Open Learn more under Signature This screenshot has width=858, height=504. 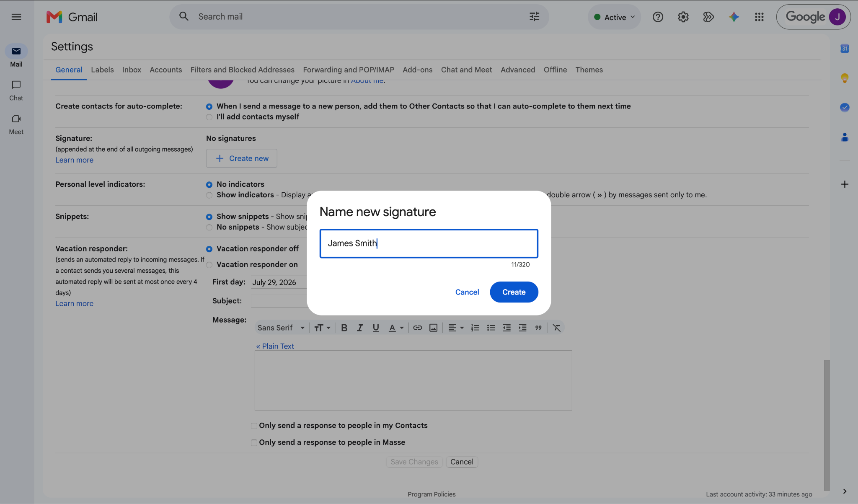(74, 160)
